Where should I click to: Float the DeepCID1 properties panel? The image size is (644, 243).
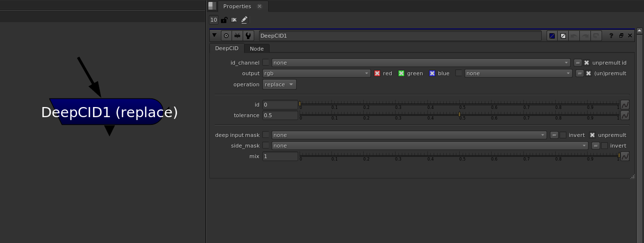(621, 36)
